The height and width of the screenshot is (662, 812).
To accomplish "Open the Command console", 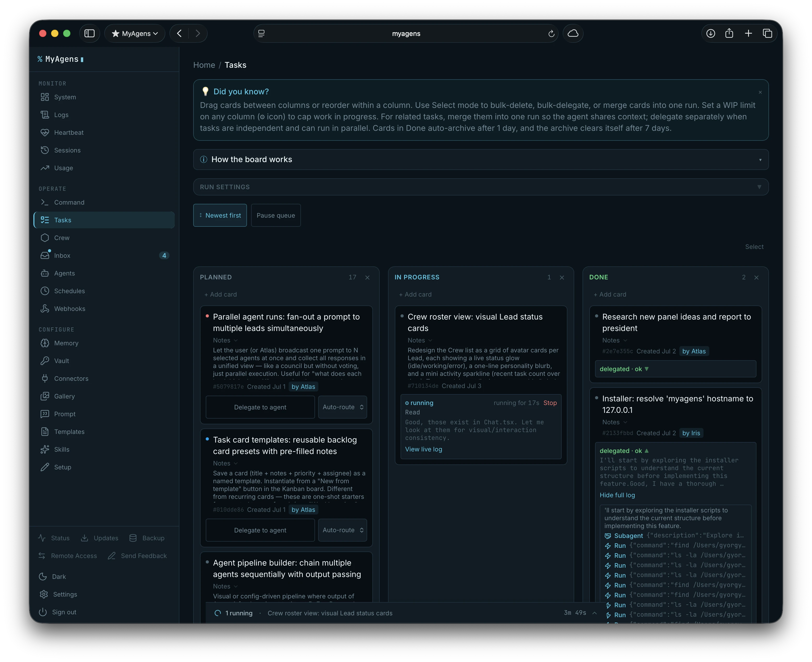I will click(104, 202).
